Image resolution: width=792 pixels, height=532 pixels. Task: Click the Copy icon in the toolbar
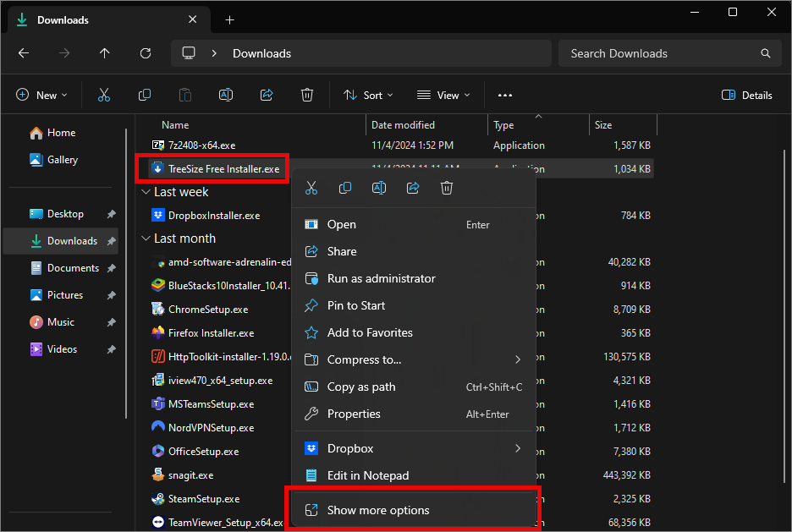145,95
